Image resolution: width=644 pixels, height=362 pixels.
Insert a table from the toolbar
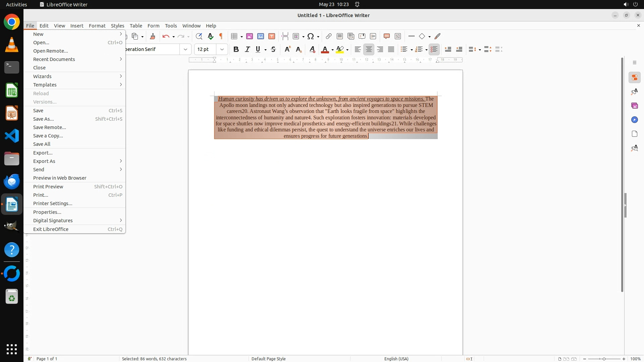pyautogui.click(x=234, y=36)
